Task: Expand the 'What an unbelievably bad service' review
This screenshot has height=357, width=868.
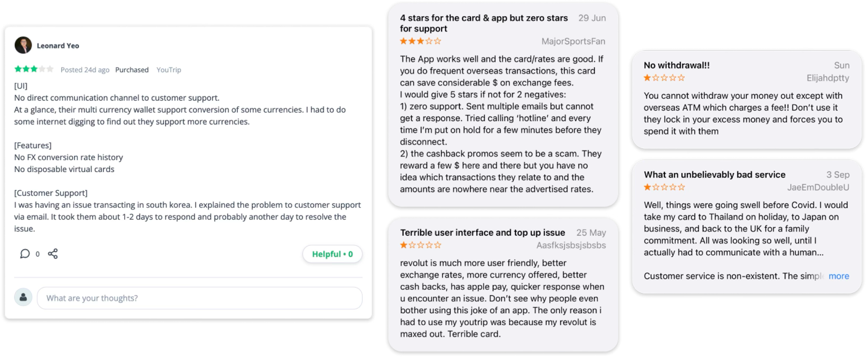Action: point(715,175)
